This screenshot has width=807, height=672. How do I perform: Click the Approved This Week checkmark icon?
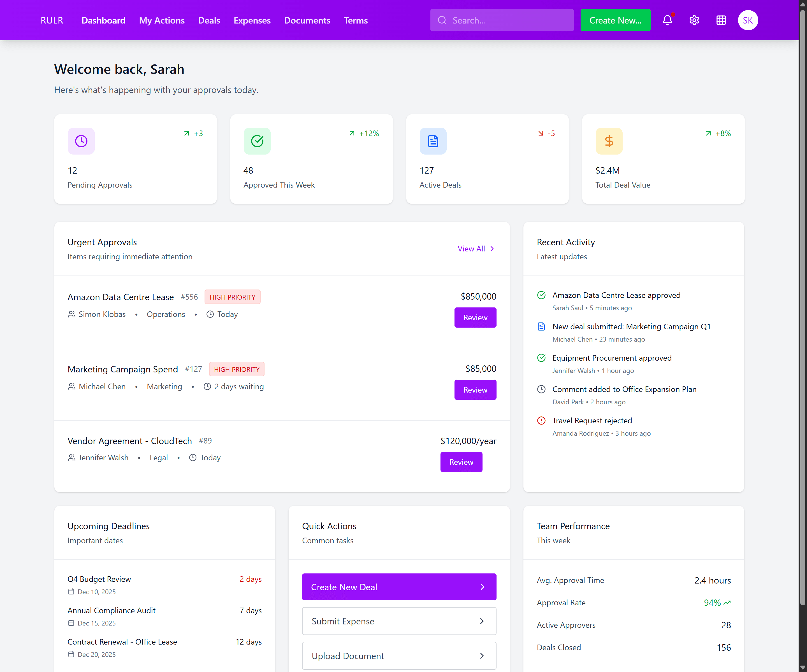coord(257,141)
